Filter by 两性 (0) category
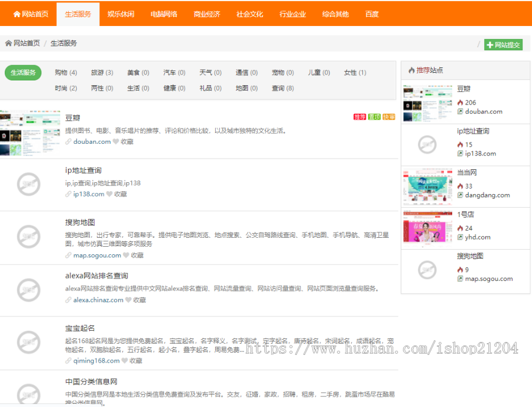Screen dimensions: 532x407 click(x=102, y=88)
